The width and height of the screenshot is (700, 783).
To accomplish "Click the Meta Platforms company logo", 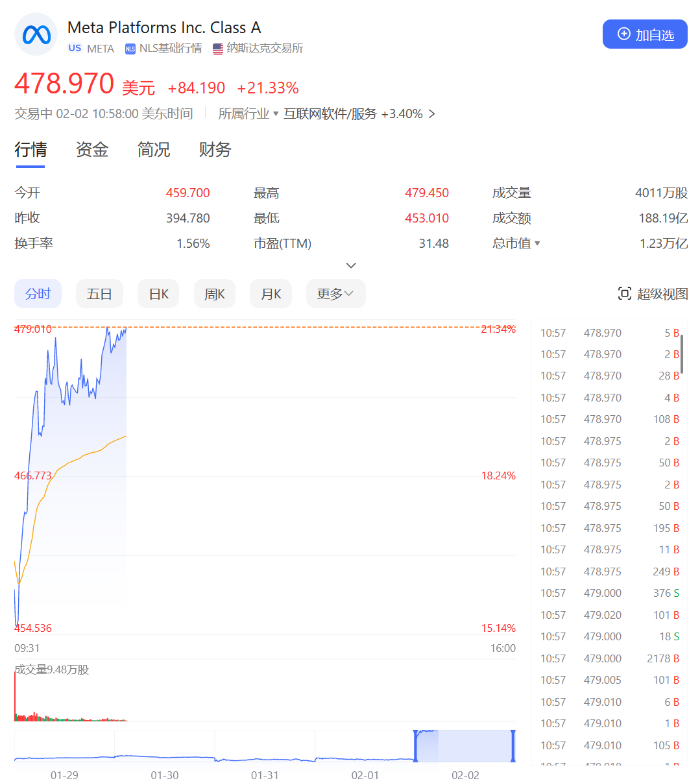I will point(36,34).
